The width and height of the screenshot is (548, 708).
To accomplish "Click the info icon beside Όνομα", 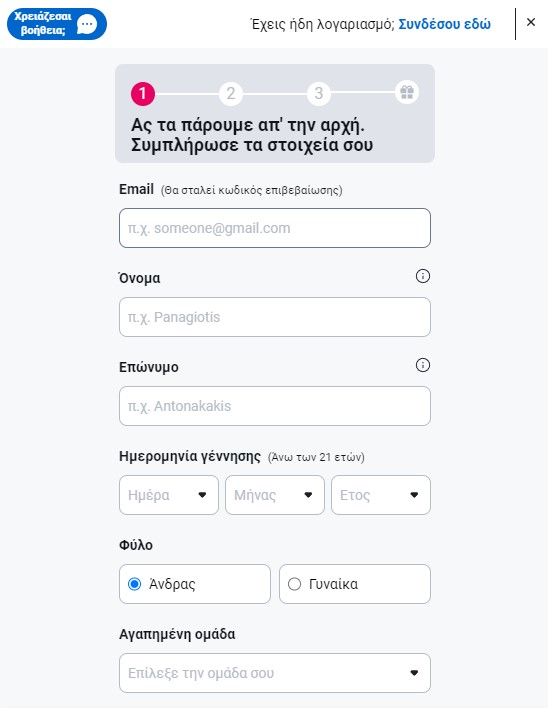I will tap(423, 276).
